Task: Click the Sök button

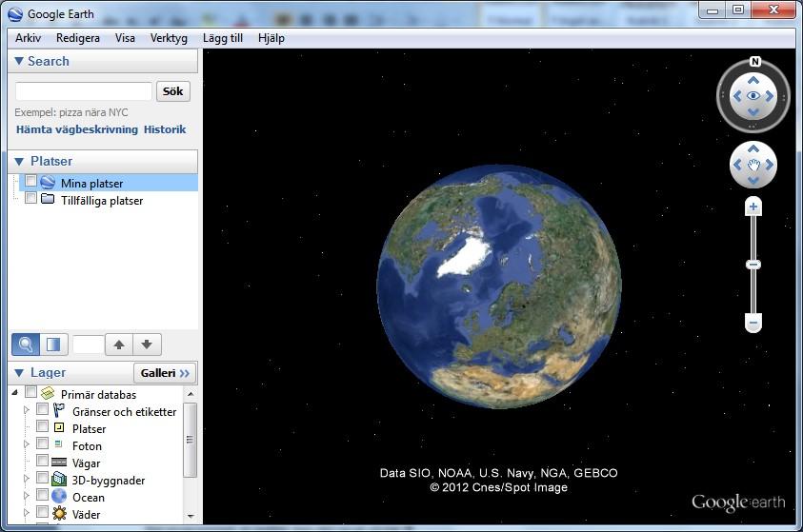Action: (x=173, y=91)
